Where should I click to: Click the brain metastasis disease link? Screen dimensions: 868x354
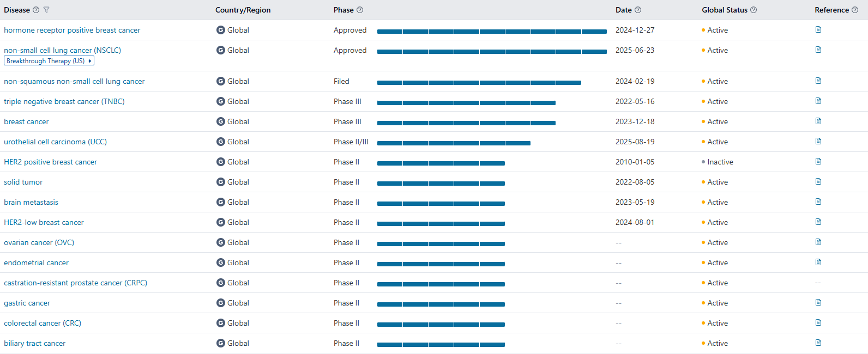coord(31,202)
